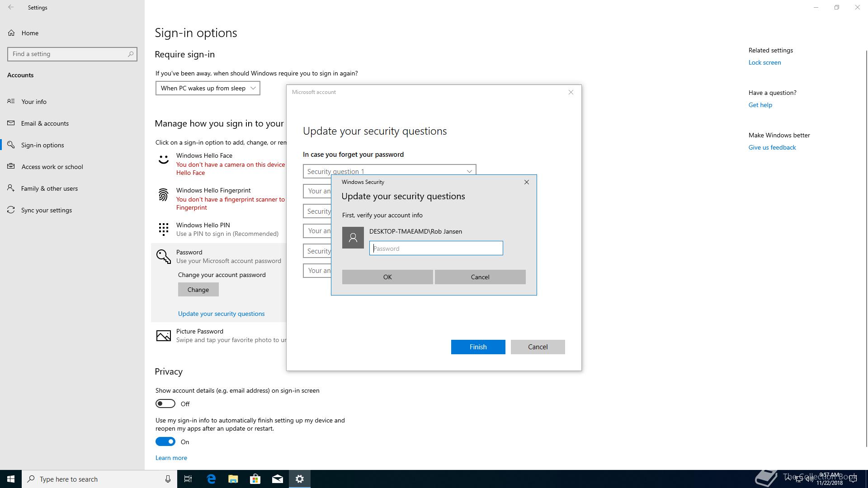Viewport: 868px width, 488px height.
Task: Open the Windows Start menu
Action: pyautogui.click(x=11, y=479)
